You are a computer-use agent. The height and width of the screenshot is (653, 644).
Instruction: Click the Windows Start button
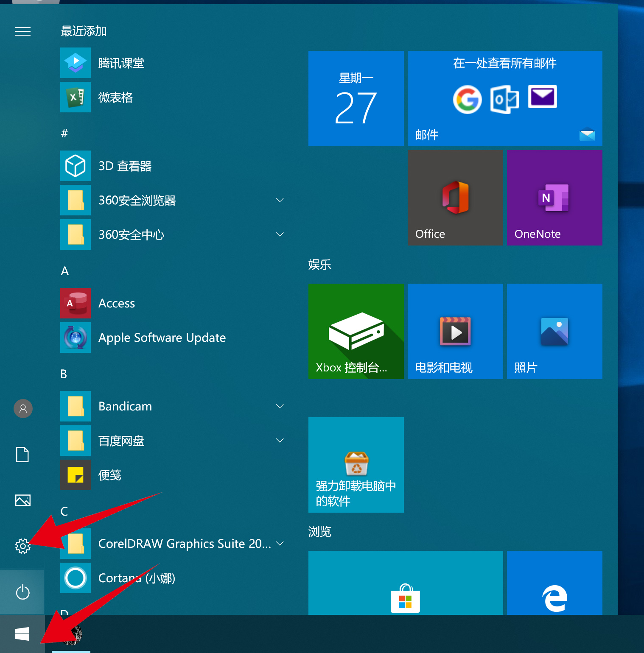(x=22, y=634)
